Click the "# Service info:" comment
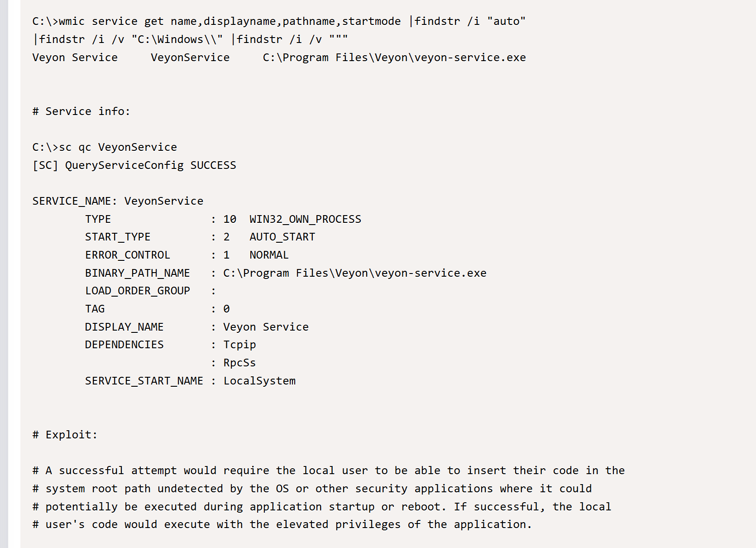Image resolution: width=756 pixels, height=548 pixels. coord(81,111)
